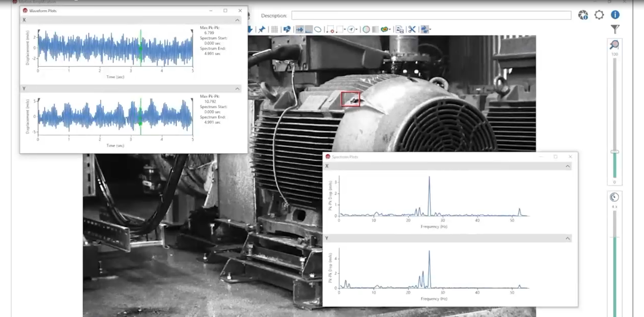Viewport: 644px width, 317px height.
Task: Click the heat map color icon
Action: (384, 29)
